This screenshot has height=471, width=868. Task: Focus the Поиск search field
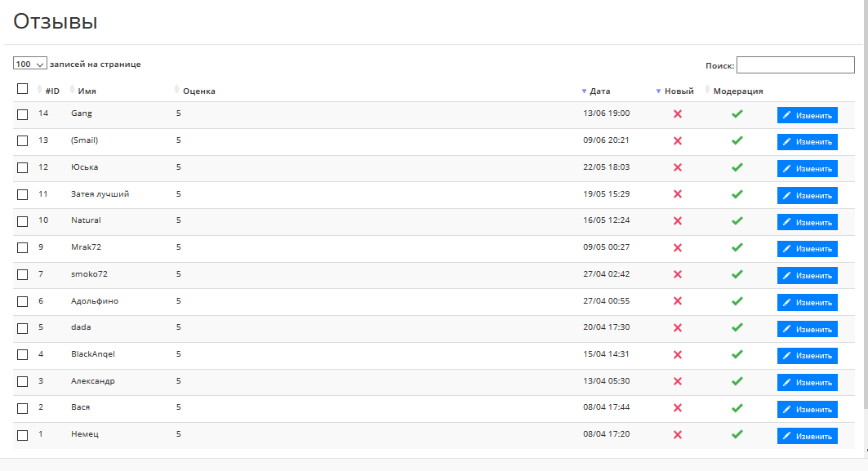pos(795,65)
